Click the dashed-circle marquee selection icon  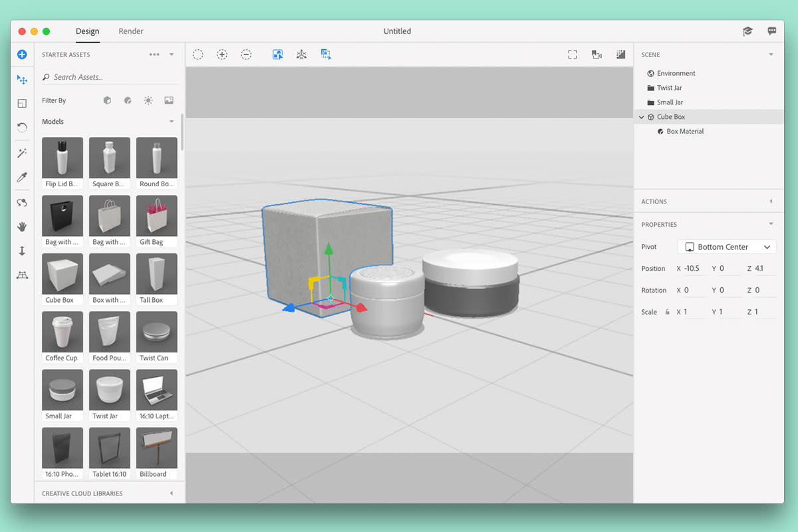click(x=198, y=55)
